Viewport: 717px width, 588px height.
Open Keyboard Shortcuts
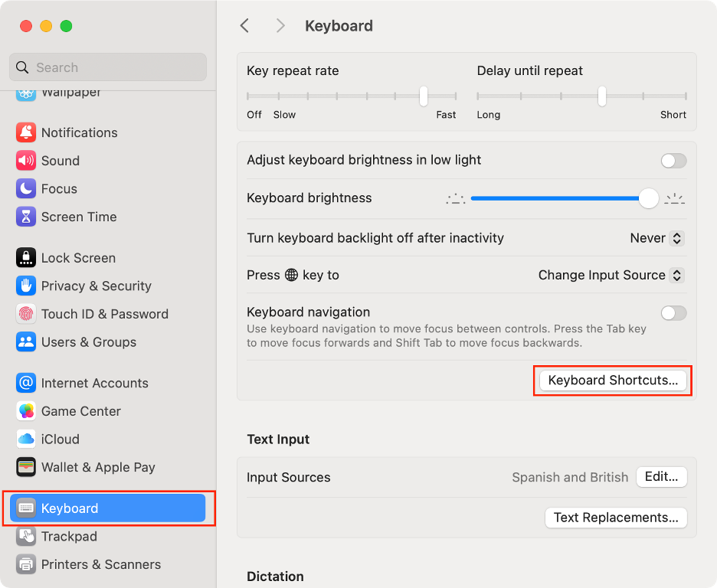pyautogui.click(x=612, y=380)
